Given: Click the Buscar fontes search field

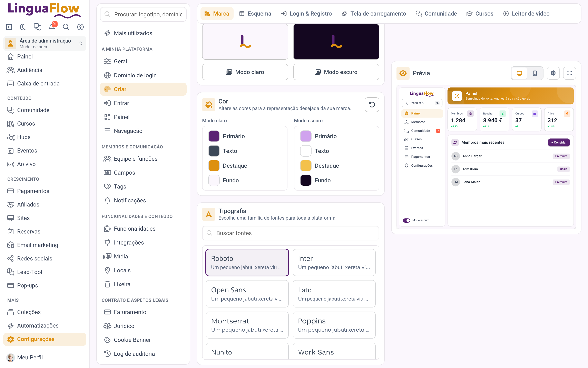Looking at the screenshot, I should (291, 233).
